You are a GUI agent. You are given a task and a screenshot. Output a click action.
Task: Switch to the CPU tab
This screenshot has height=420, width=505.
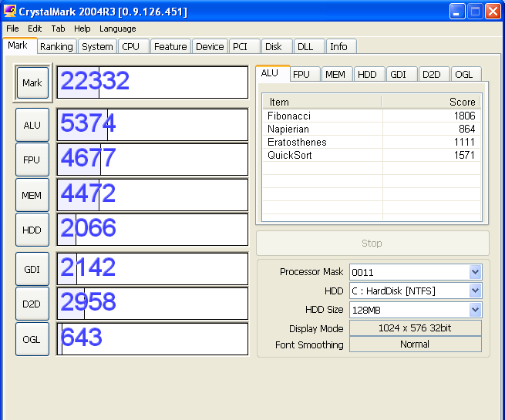click(133, 47)
